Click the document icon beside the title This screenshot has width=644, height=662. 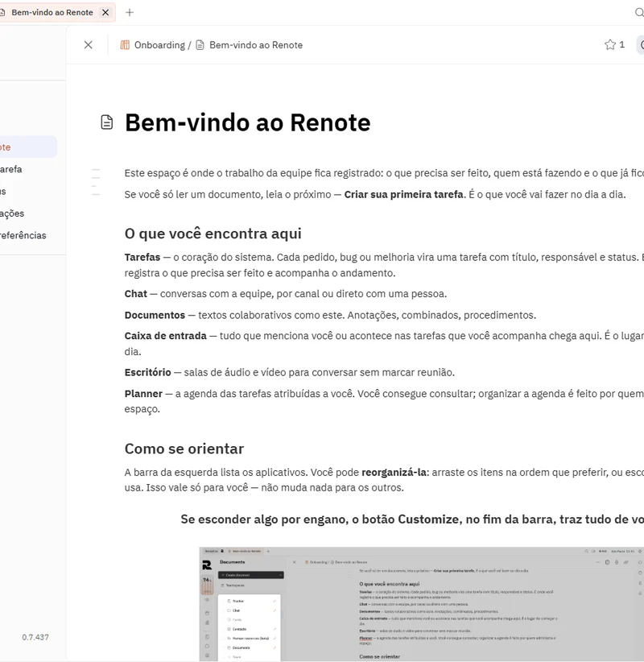click(x=107, y=122)
